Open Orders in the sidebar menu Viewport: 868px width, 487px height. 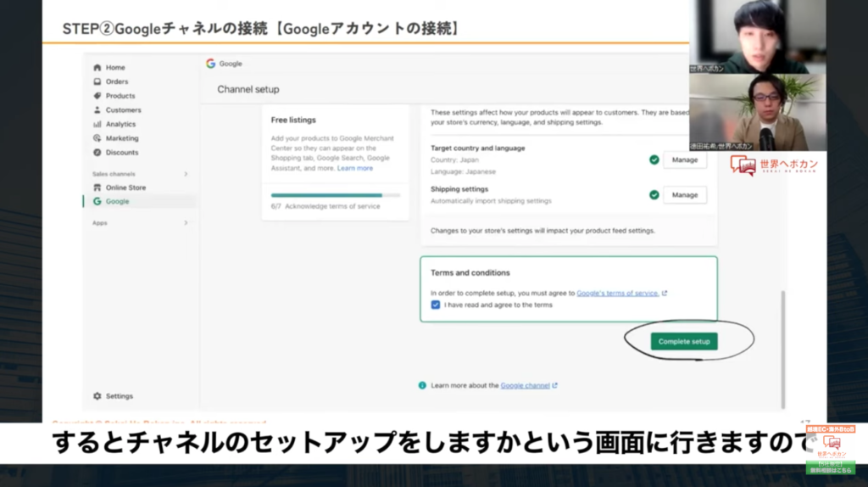(117, 81)
